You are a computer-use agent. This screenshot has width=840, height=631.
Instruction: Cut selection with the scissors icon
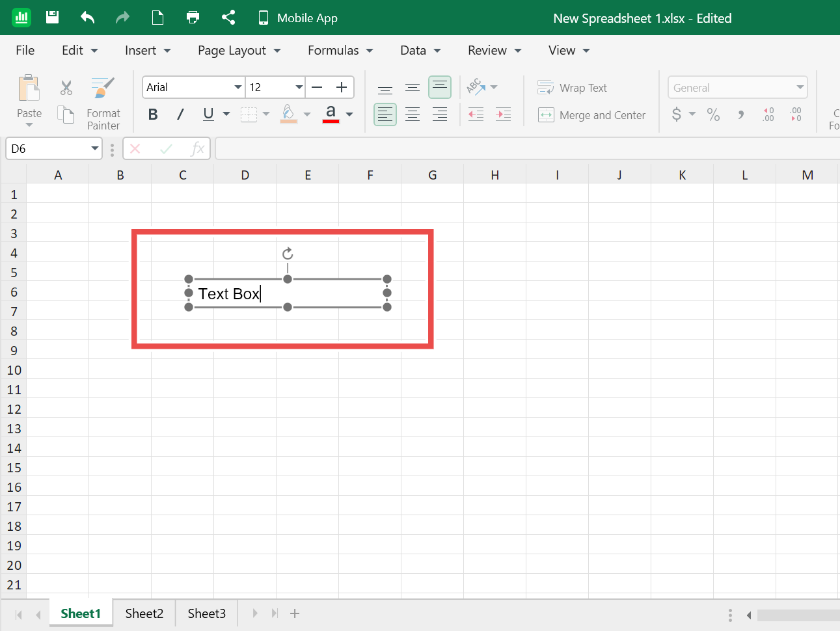[x=66, y=88]
